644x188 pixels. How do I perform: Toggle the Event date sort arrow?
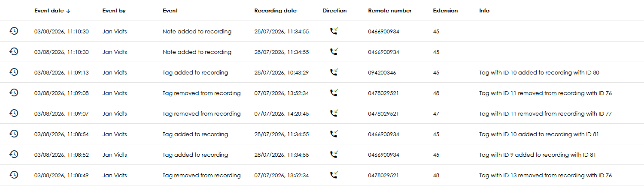pyautogui.click(x=68, y=11)
